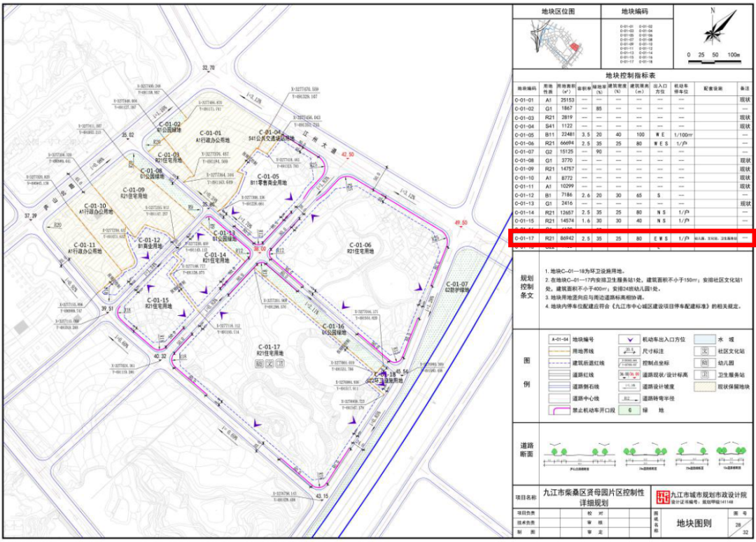Click the 地块区位图 heading
The width and height of the screenshot is (756, 542).
pos(558,12)
